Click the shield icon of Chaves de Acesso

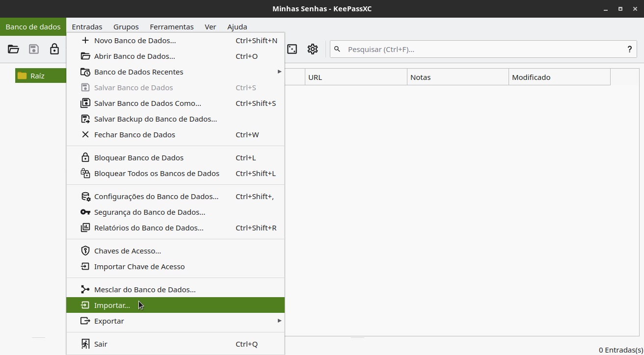pos(85,251)
